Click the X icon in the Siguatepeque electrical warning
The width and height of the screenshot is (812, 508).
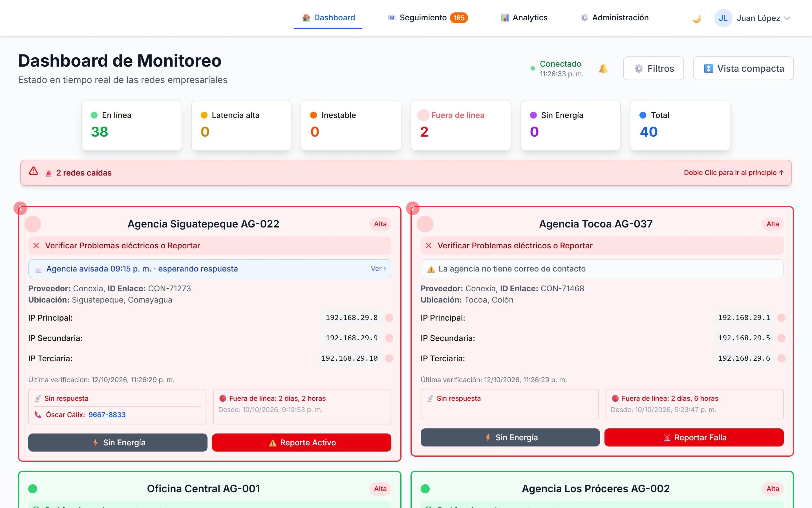[36, 246]
